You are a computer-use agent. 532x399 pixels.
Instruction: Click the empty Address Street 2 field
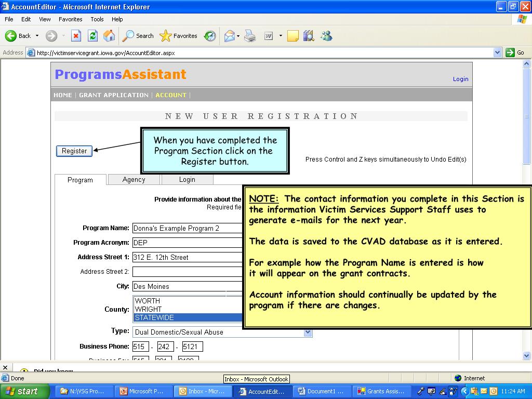[187, 272]
